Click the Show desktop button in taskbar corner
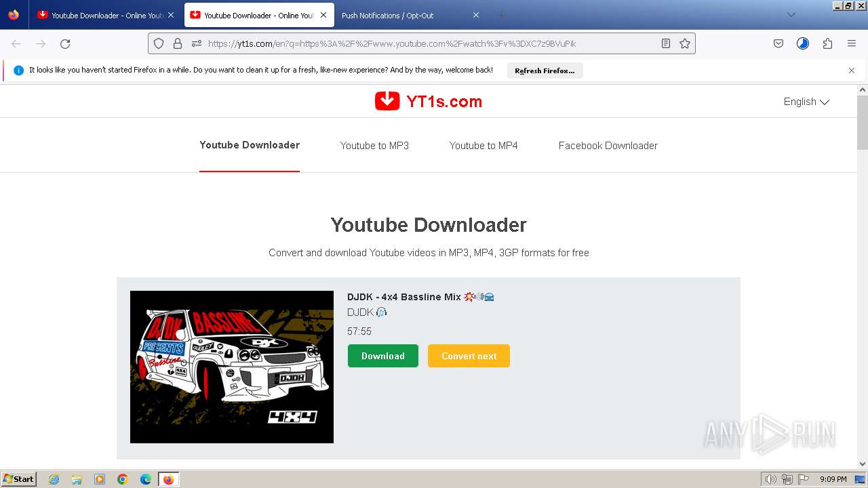This screenshot has width=868, height=488. (x=860, y=479)
